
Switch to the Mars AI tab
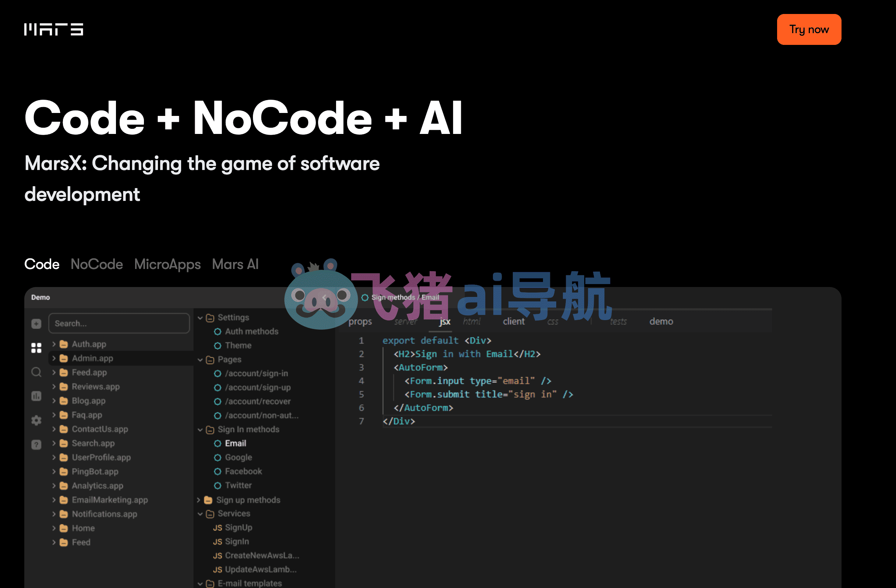coord(235,265)
